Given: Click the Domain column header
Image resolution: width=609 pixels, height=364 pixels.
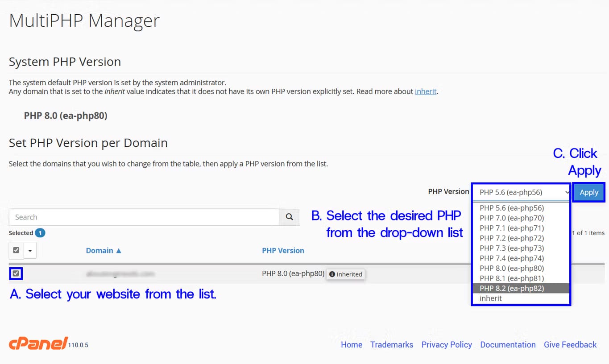Looking at the screenshot, I should 99,250.
